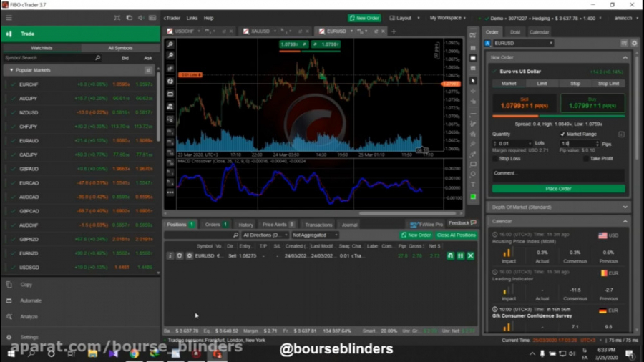Select the horizontal line drawing tool

coord(473,114)
